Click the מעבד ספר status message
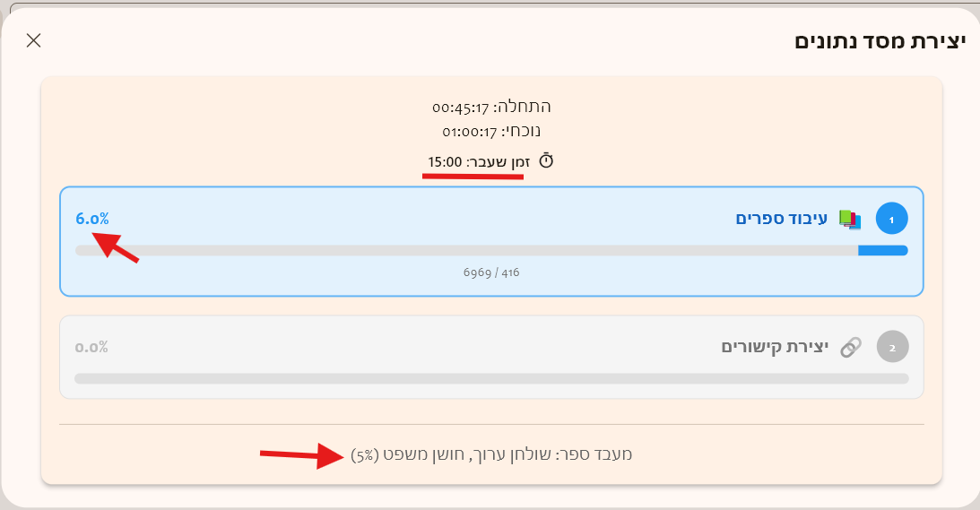Viewport: 980px width, 510px height. tap(491, 454)
